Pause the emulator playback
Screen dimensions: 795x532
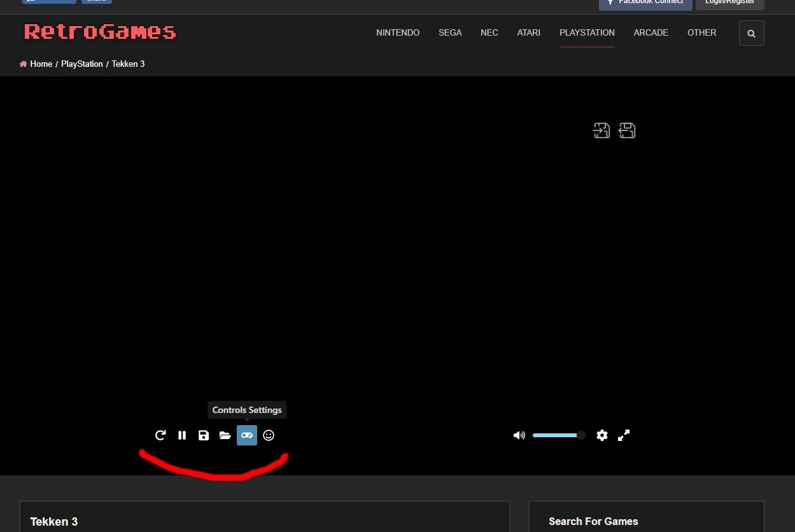click(x=182, y=435)
